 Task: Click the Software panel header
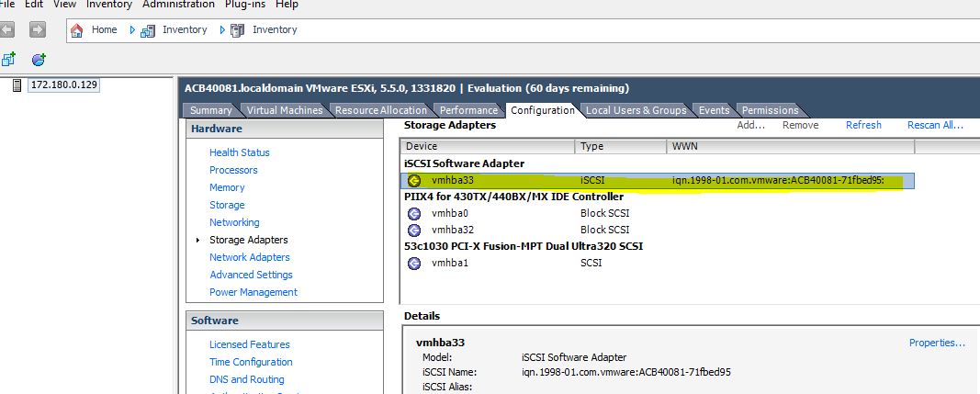click(x=285, y=321)
